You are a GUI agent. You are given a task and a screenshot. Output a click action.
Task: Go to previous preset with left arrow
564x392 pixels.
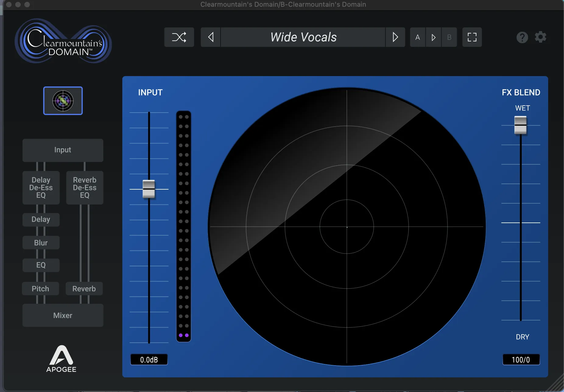point(210,37)
